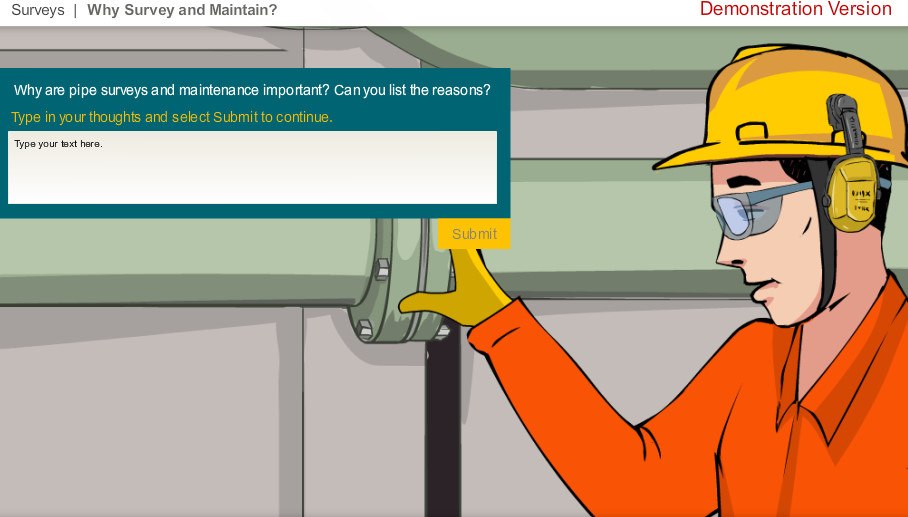The height and width of the screenshot is (517, 908).
Task: Click the worker's safety glasses
Action: pos(745,212)
